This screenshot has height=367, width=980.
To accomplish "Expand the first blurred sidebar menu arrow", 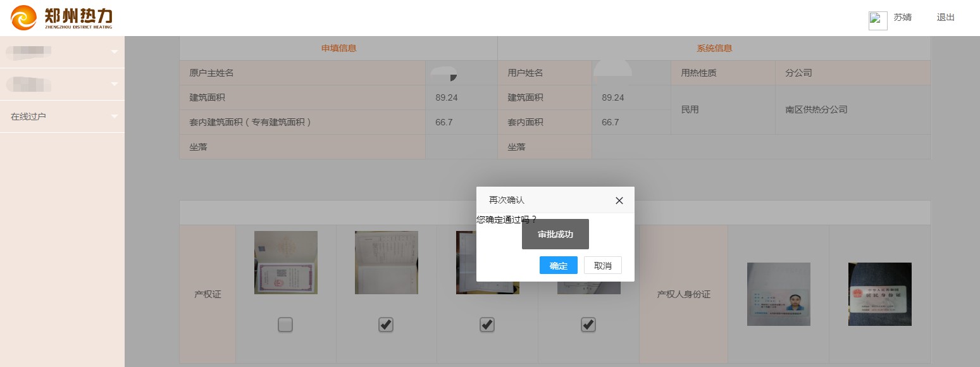I will 115,52.
